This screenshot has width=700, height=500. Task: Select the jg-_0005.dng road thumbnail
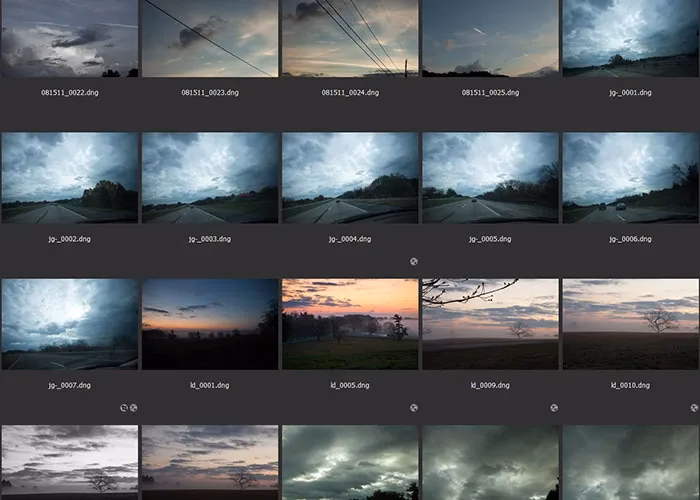(490, 178)
